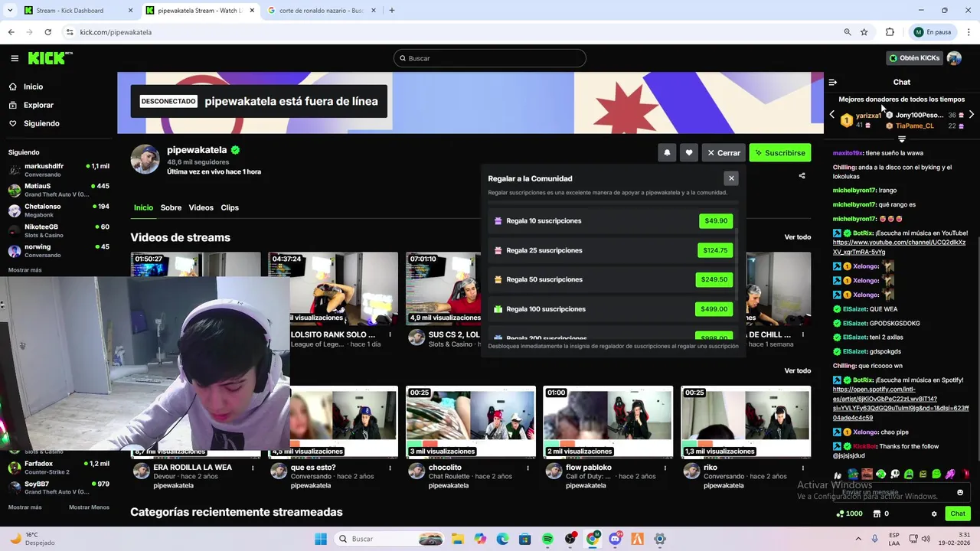Open markushdlfr in the following list

(59, 169)
